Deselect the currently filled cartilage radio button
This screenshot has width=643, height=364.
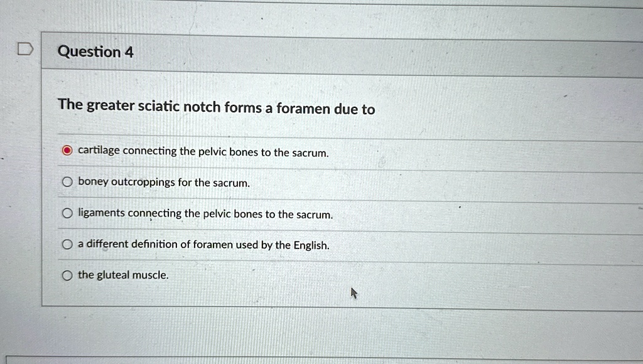click(67, 149)
